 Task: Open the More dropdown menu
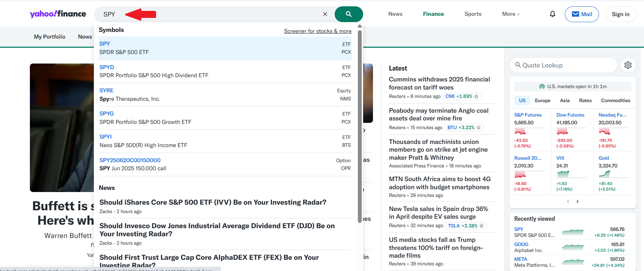click(511, 14)
